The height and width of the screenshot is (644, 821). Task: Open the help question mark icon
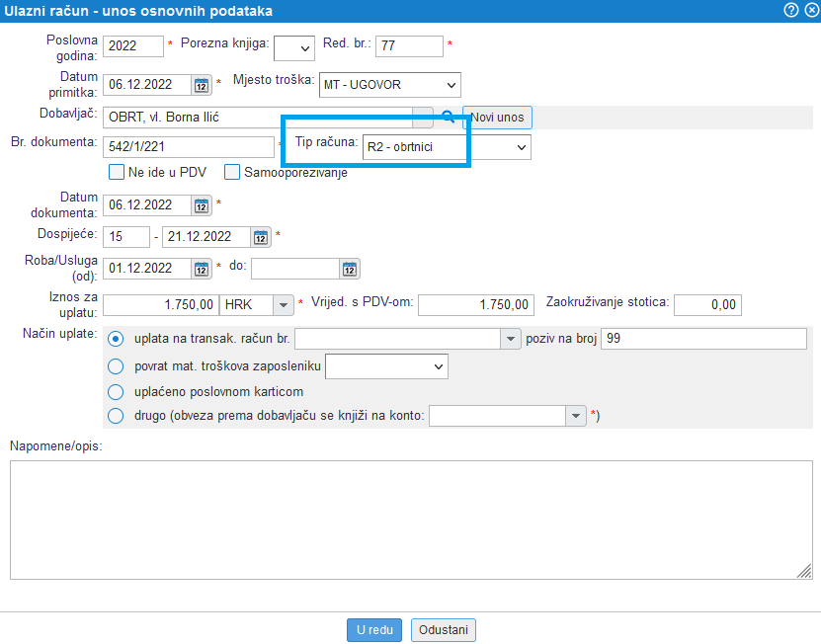click(790, 11)
